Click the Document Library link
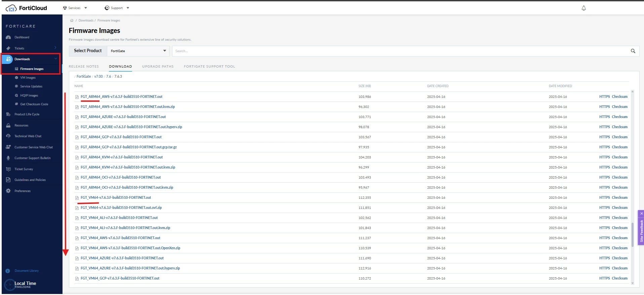This screenshot has height=295, width=644. (x=27, y=271)
